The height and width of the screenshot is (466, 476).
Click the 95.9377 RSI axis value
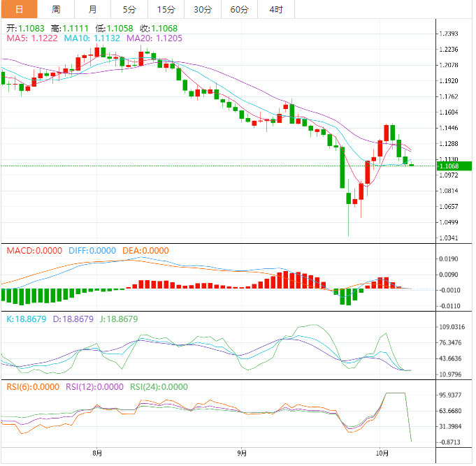(451, 395)
